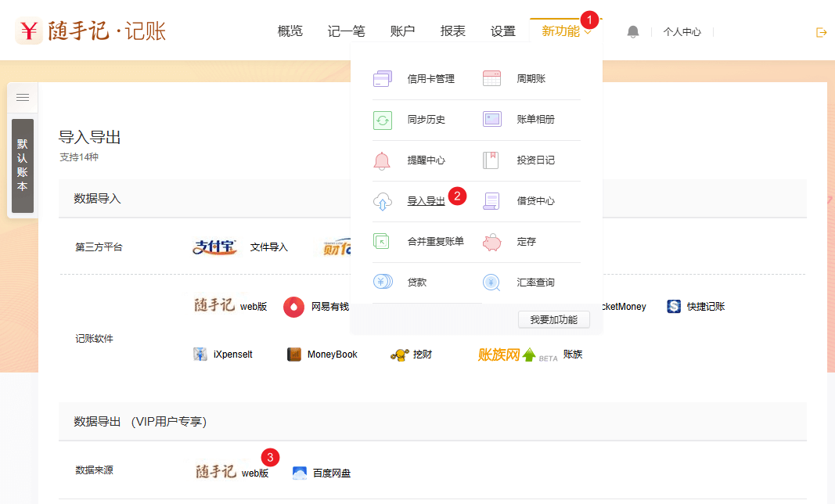Screen dimensions: 835x504
Task: Open the bill album icon
Action: 491,120
